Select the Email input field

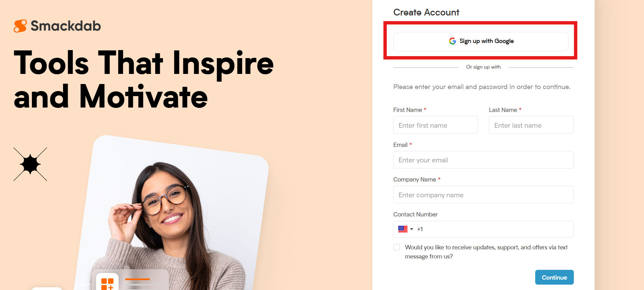pyautogui.click(x=483, y=160)
